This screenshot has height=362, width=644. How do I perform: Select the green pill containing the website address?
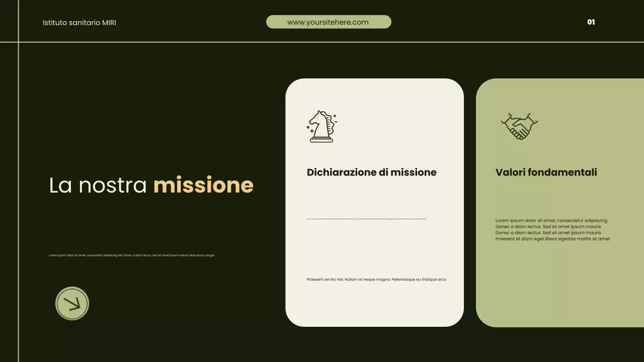(x=328, y=22)
